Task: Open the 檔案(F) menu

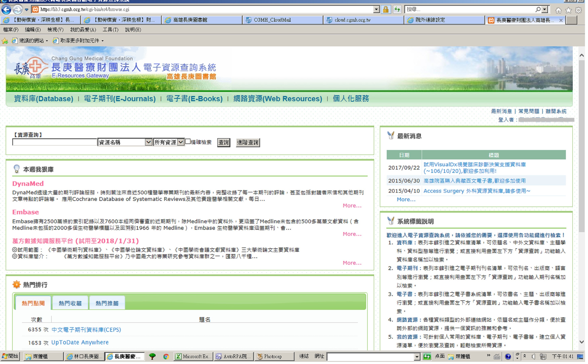Action: pos(11,30)
